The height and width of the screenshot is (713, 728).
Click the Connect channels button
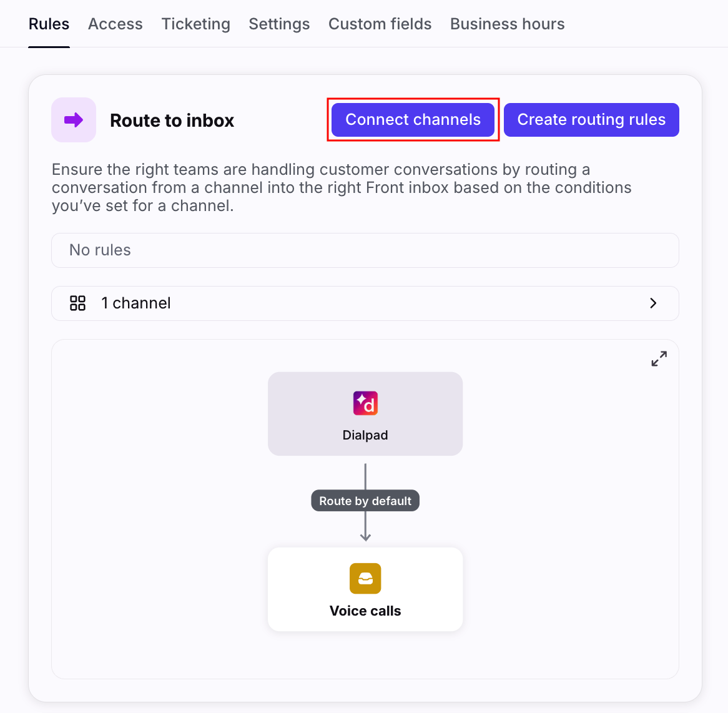tap(413, 120)
